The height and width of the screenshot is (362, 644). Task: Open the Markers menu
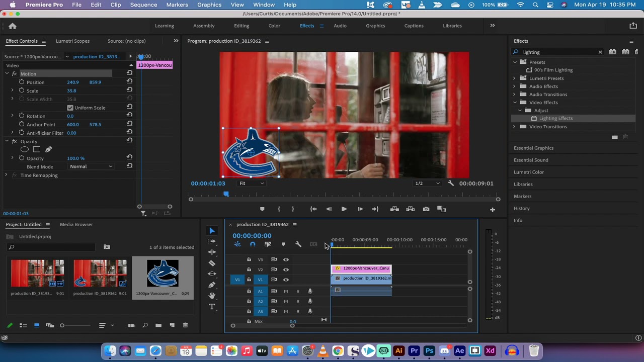coord(177,5)
